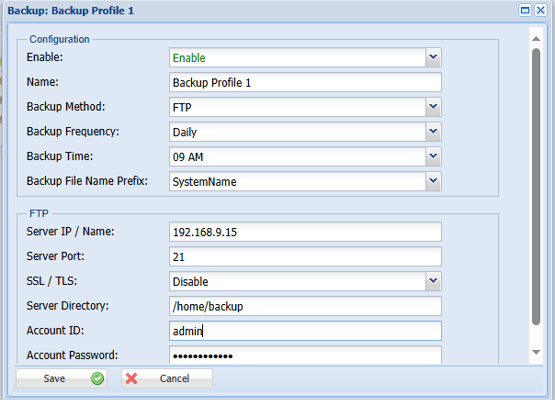Expand the Backup Time dropdown arrow
Screen dimensions: 555x400
[433, 156]
